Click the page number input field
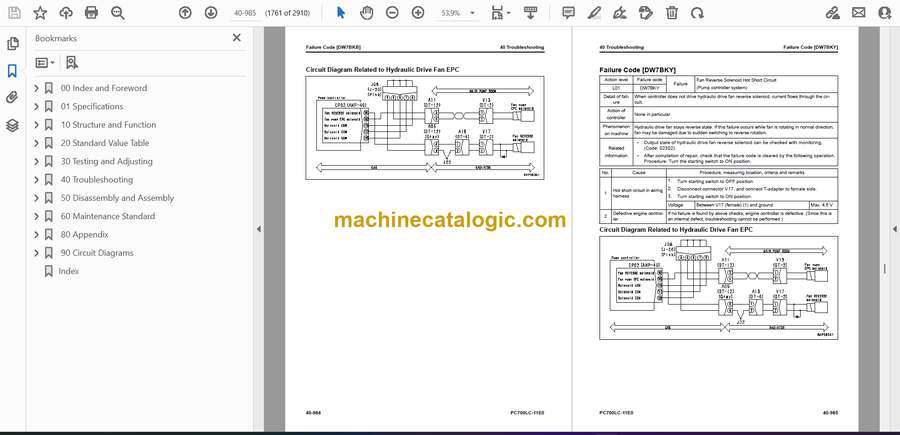900x435 pixels. pos(247,13)
